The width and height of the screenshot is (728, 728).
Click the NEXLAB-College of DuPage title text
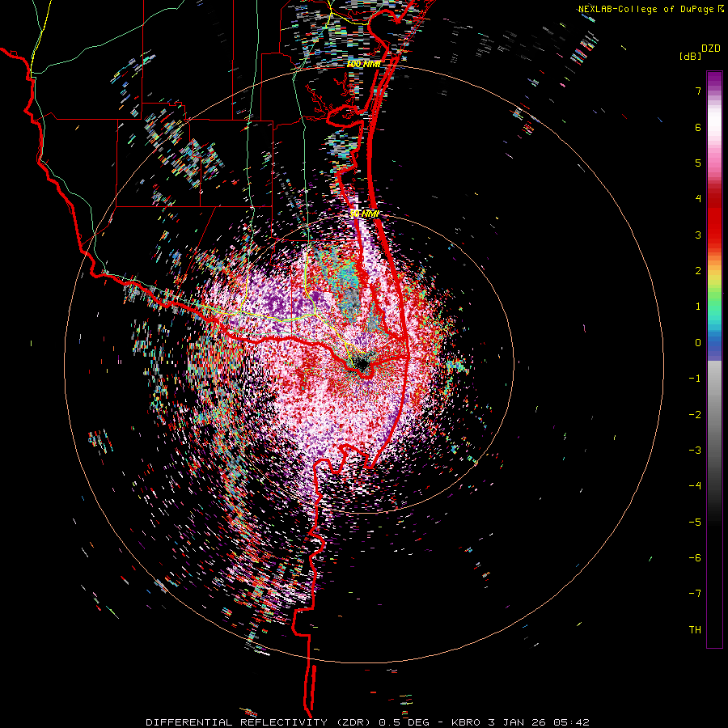click(x=645, y=9)
